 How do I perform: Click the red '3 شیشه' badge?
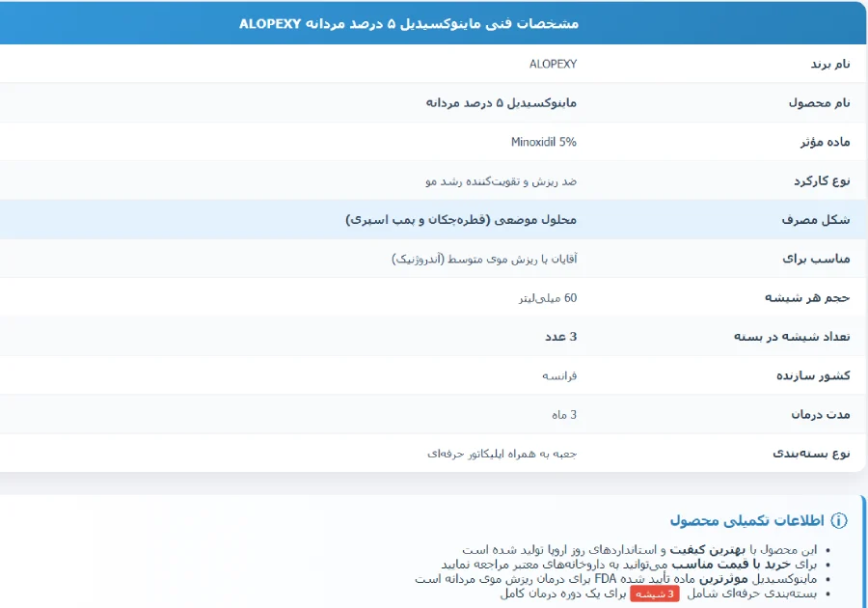click(654, 594)
